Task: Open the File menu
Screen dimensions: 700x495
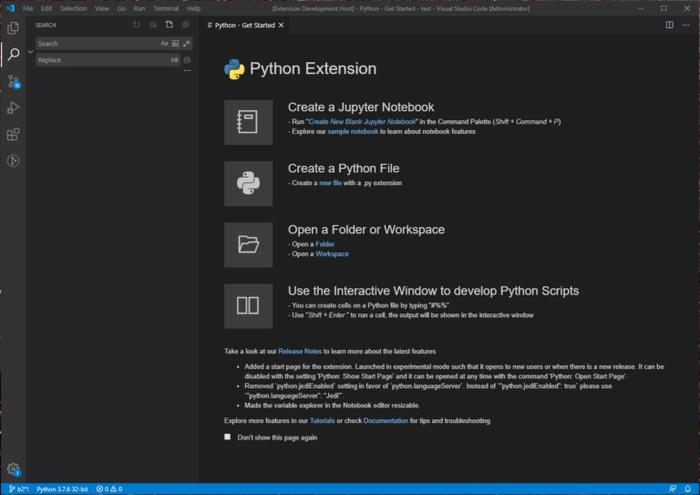Action: (x=28, y=8)
